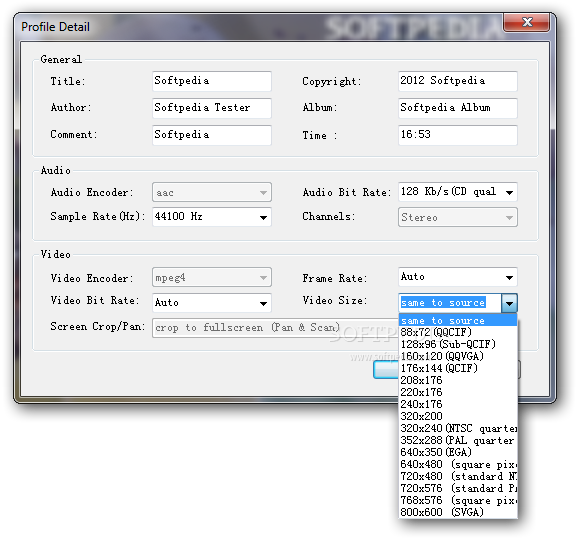
Task: Select 640x350 (EGA) video size
Action: [458, 452]
